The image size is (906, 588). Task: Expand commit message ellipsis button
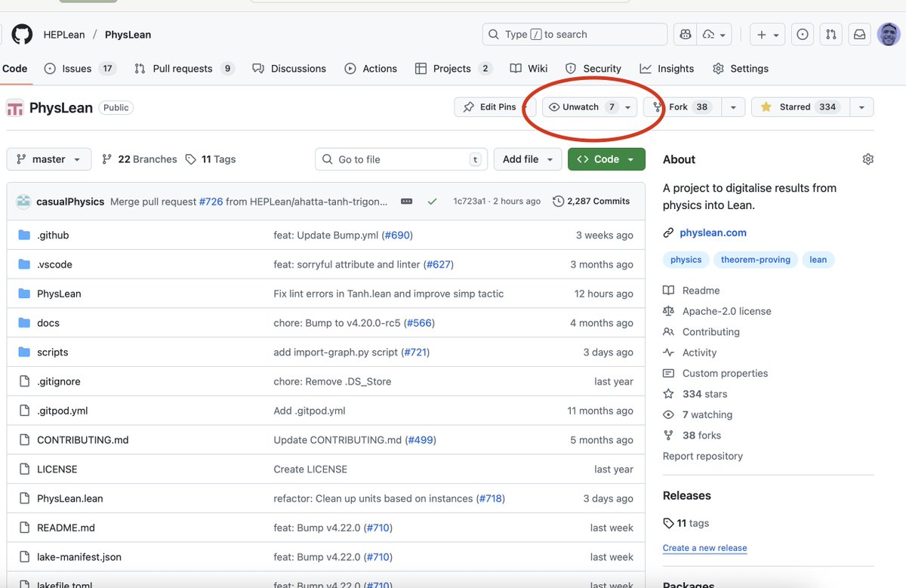406,202
